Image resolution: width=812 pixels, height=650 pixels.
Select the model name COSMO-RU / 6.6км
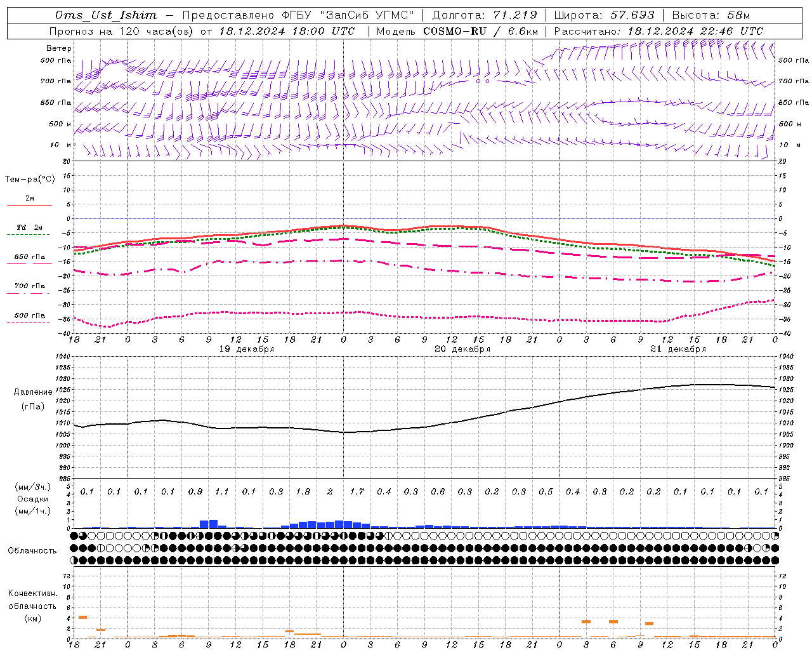point(480,31)
